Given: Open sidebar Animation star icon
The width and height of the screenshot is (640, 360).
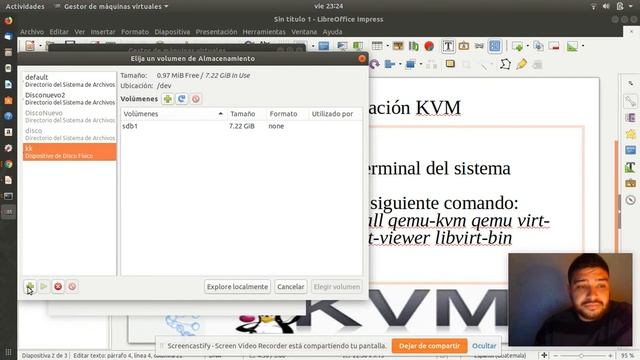Looking at the screenshot, I should pyautogui.click(x=631, y=134).
